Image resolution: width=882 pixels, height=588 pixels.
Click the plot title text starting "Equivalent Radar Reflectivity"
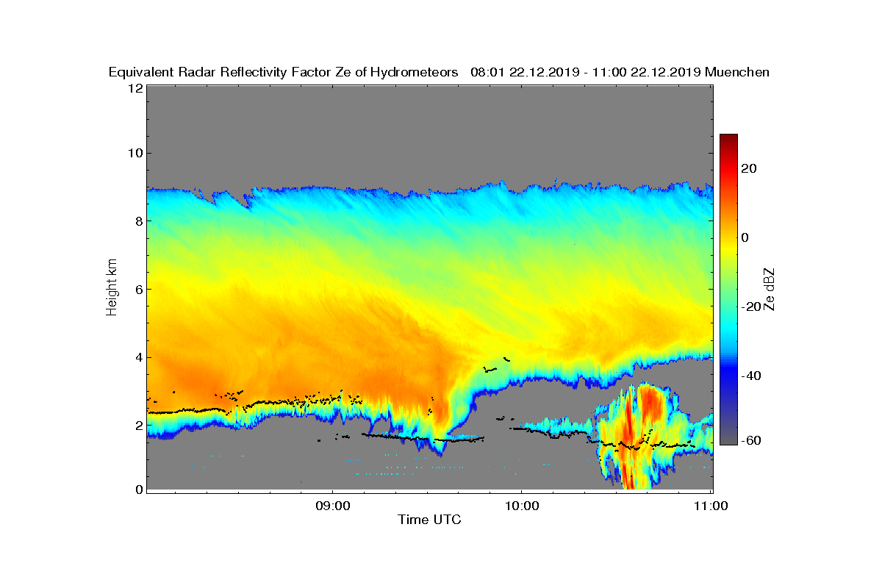[439, 72]
